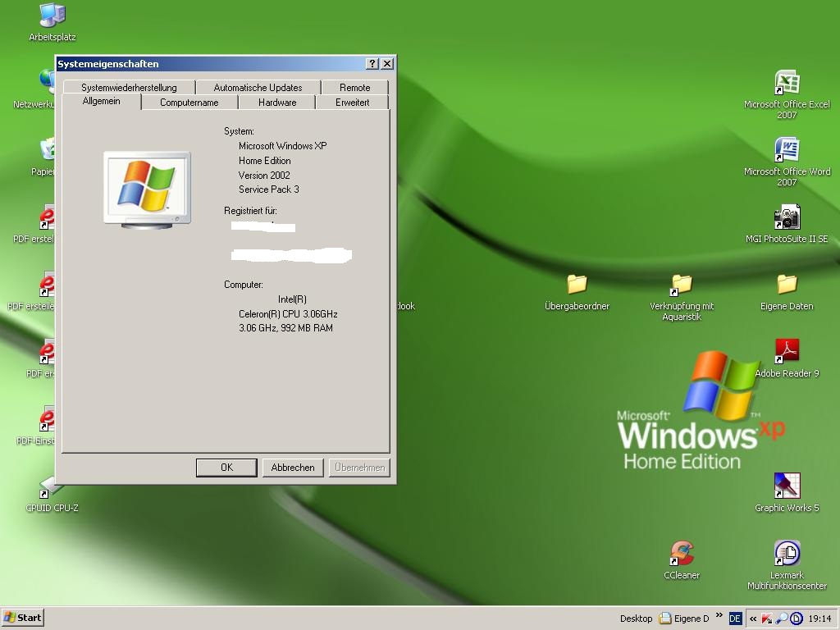Click the magnifier tray icon

point(782,619)
